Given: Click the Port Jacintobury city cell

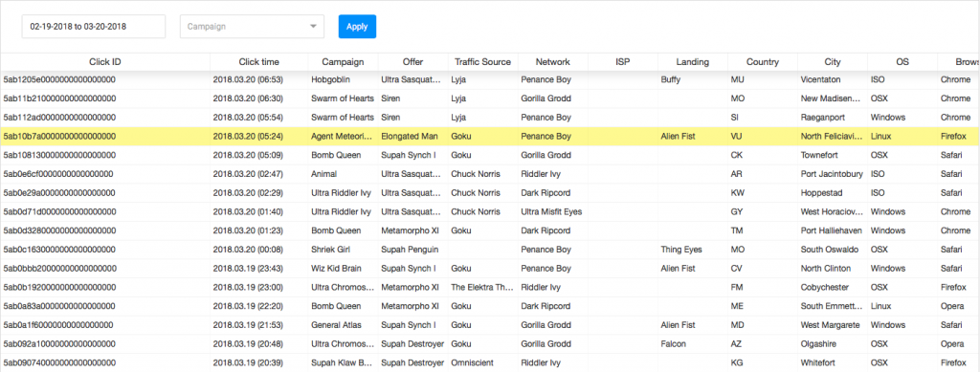Looking at the screenshot, I should pos(831,174).
